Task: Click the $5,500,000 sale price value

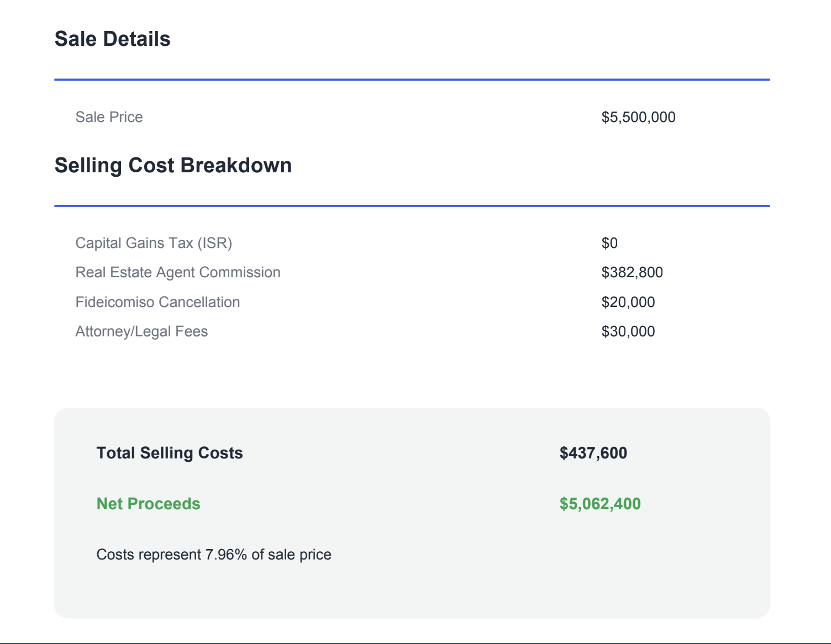Action: [x=638, y=117]
